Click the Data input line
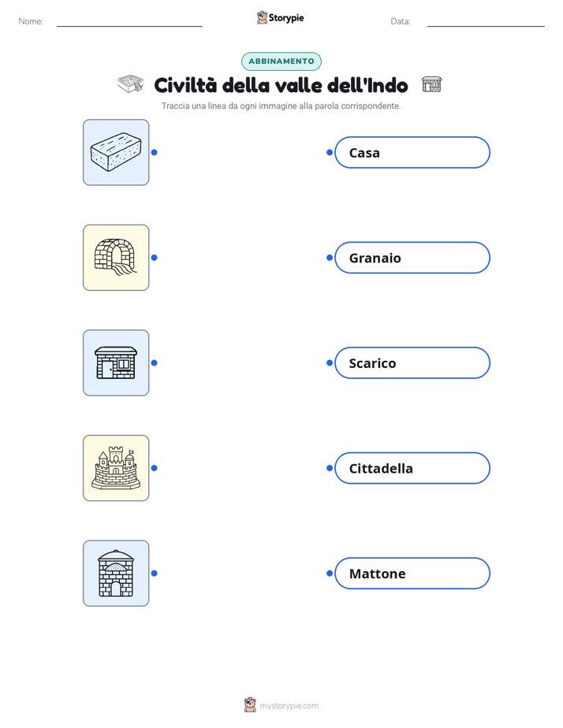563x728 pixels. (x=486, y=22)
